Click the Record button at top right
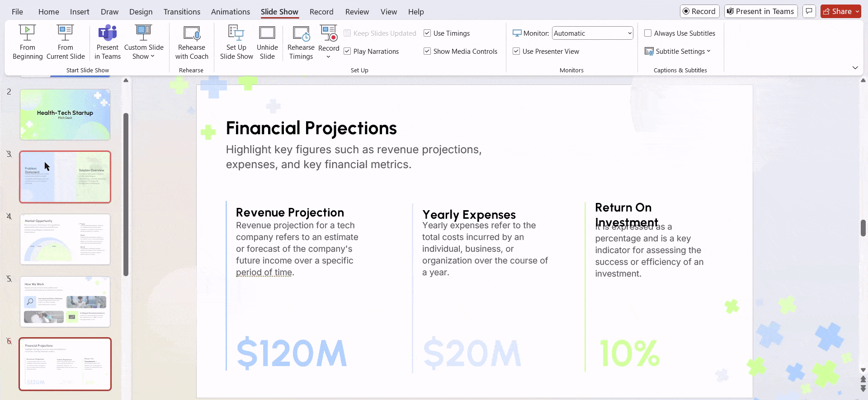 point(699,11)
